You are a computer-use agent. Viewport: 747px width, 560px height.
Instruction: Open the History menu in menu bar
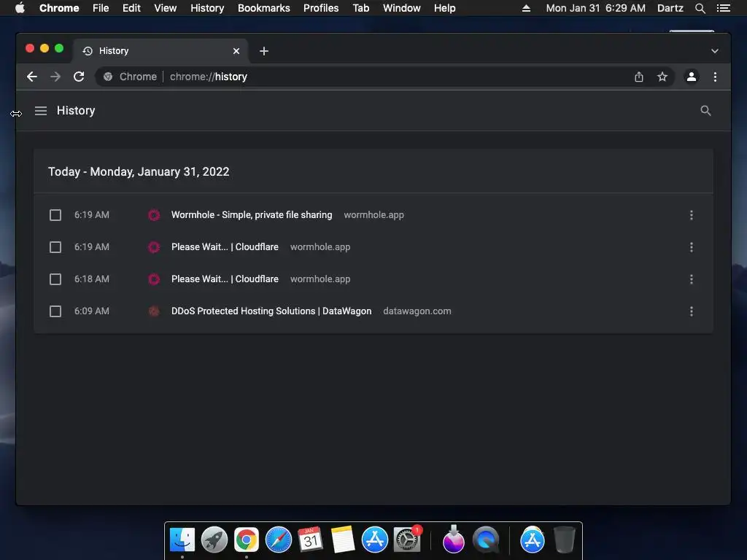[207, 8]
